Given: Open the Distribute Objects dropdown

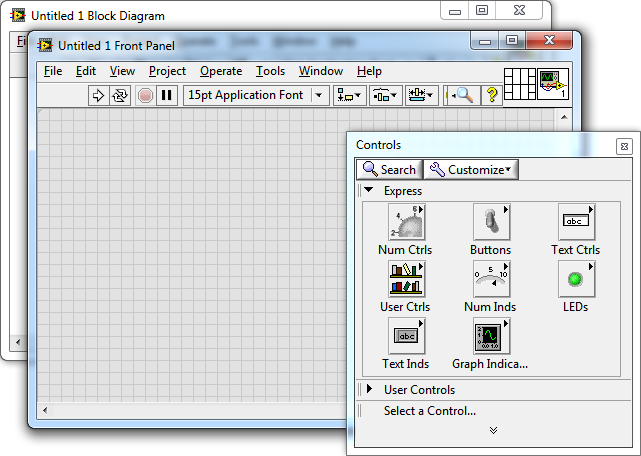Looking at the screenshot, I should pos(385,96).
